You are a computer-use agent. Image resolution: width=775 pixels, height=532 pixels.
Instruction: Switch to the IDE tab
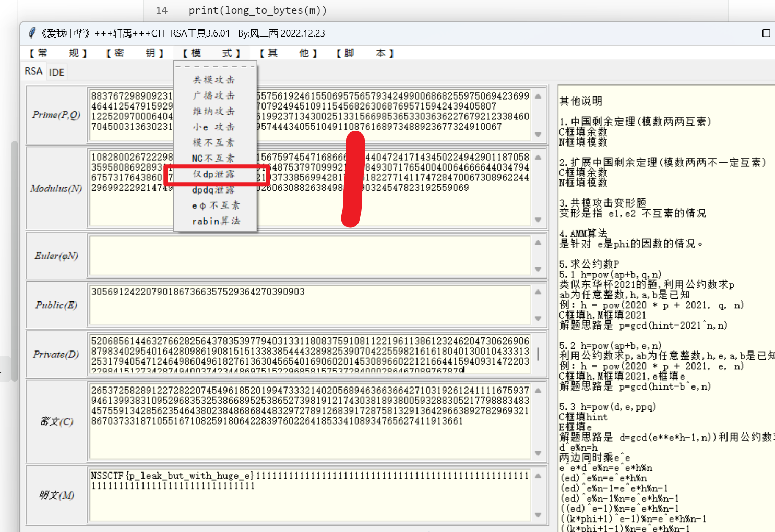[x=56, y=72]
